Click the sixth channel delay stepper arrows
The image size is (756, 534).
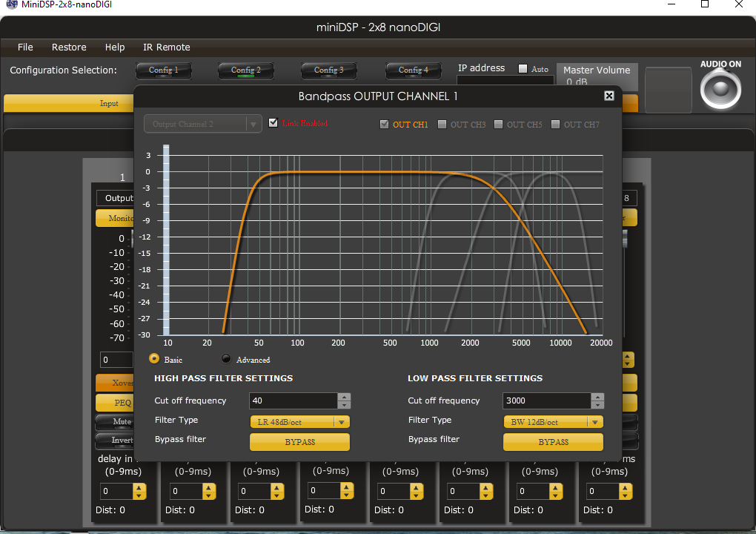(486, 491)
